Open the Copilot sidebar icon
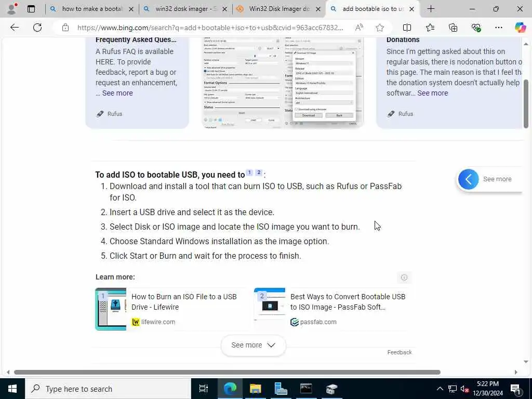The width and height of the screenshot is (532, 399). pos(520,28)
